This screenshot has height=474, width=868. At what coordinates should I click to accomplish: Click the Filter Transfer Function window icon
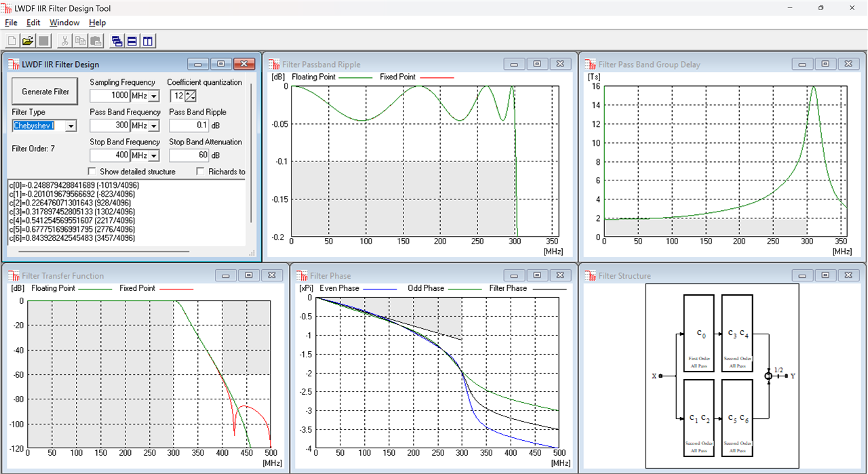14,275
